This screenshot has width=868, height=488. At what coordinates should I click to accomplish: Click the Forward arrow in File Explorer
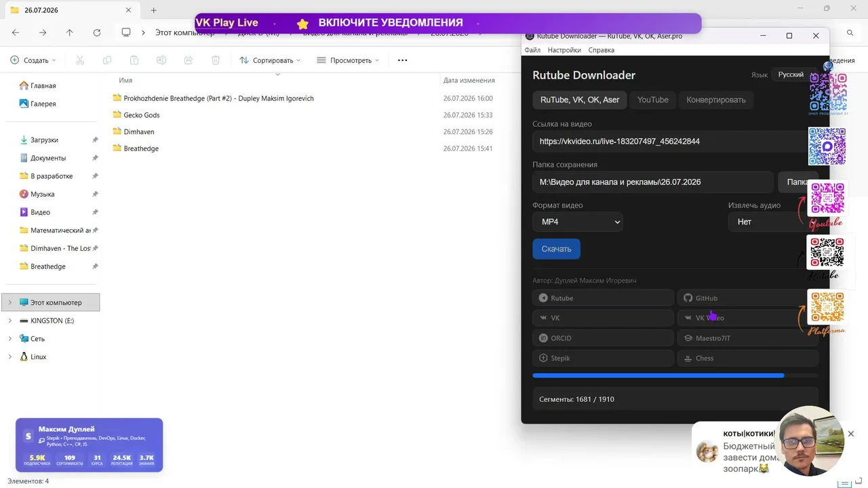43,33
